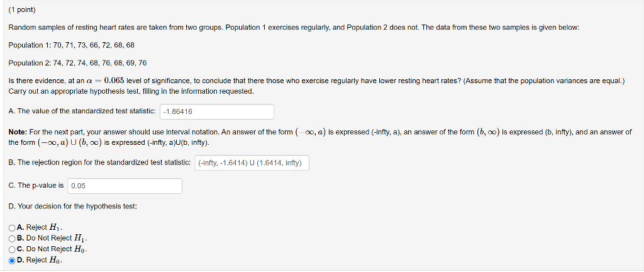Focus the p-value input containing 0.05

coord(125,186)
